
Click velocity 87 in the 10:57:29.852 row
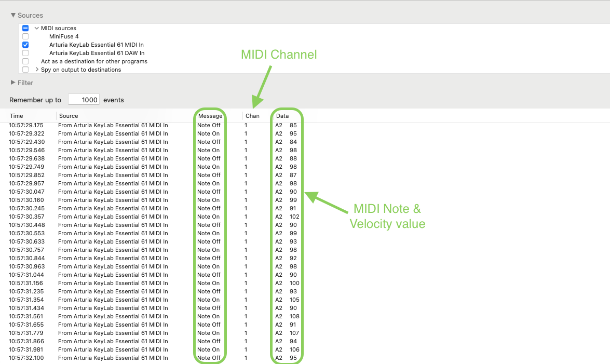(x=293, y=175)
